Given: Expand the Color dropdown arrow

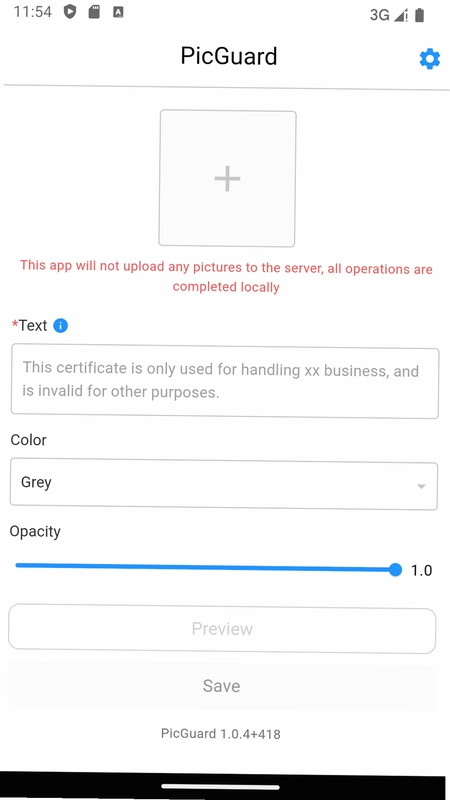Looking at the screenshot, I should [x=421, y=486].
